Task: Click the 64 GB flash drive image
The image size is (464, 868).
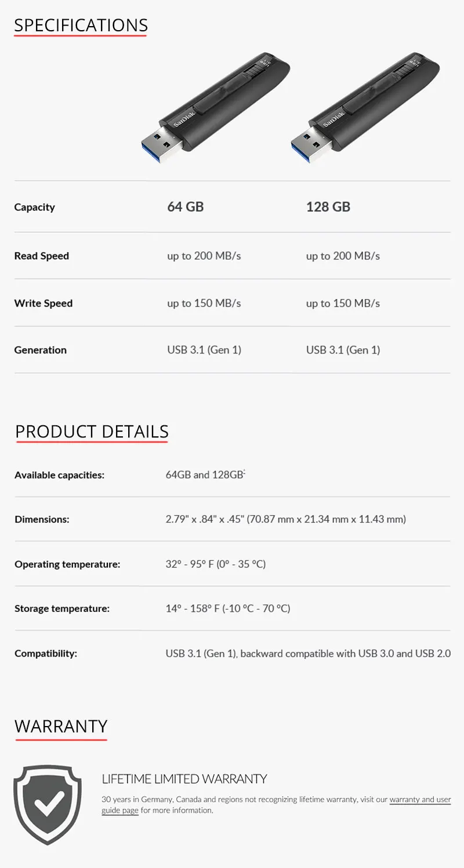Action: click(x=216, y=107)
